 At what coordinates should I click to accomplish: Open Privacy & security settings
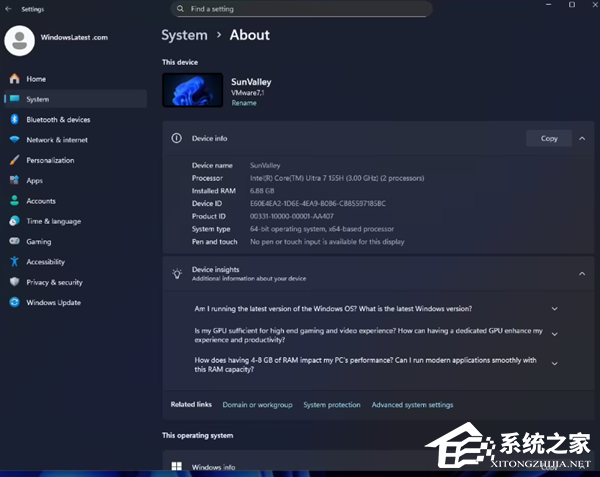pos(75,282)
